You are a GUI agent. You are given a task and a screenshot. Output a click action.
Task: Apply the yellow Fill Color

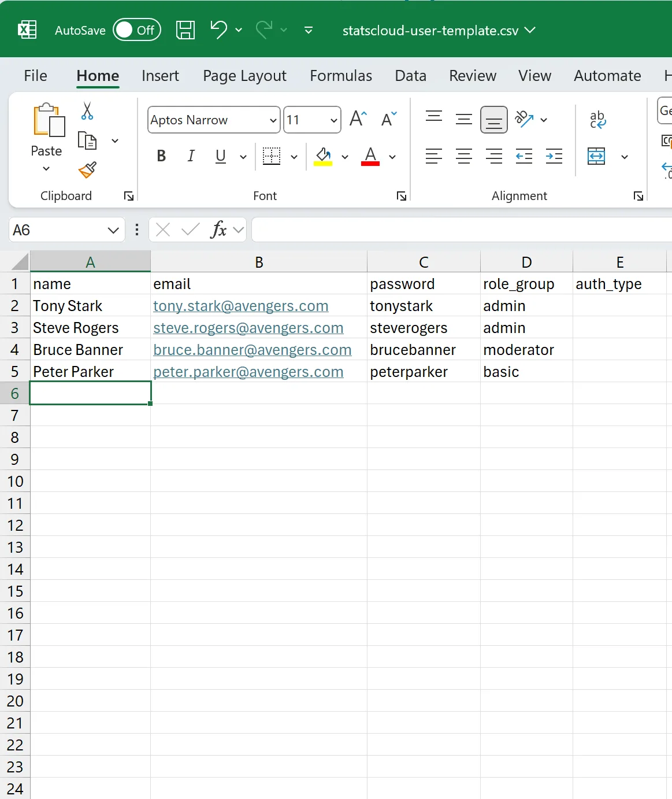click(323, 156)
